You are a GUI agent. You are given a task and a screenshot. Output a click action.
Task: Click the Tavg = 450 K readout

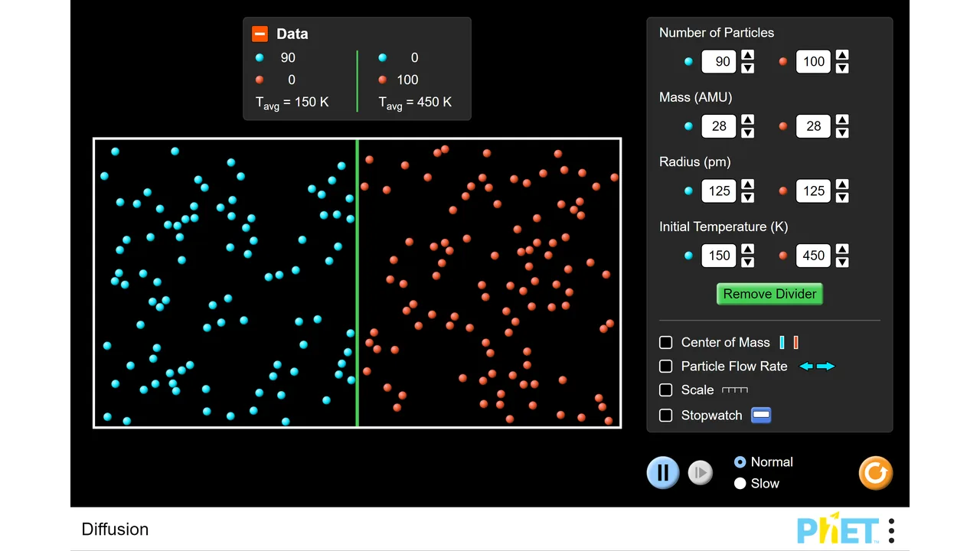coord(415,103)
